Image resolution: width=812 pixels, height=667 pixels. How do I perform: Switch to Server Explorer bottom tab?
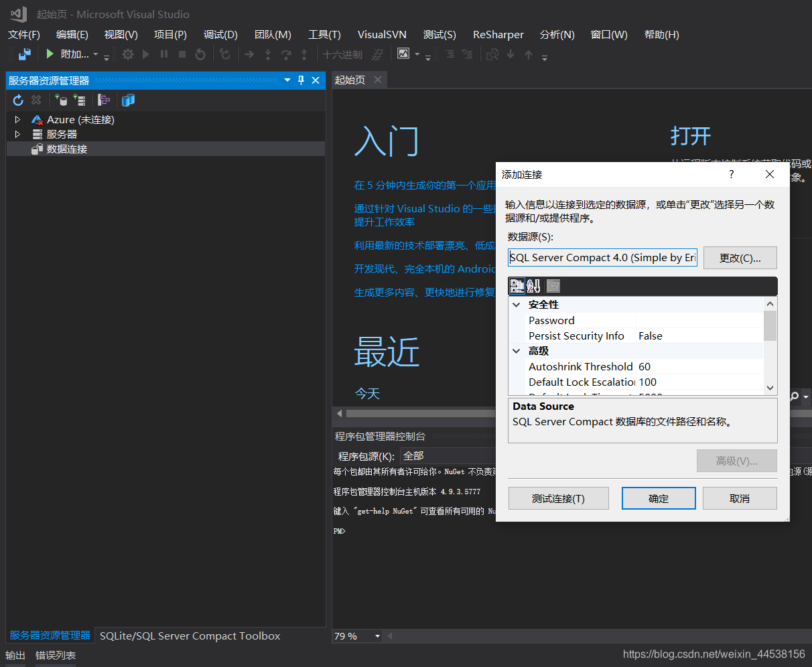50,636
